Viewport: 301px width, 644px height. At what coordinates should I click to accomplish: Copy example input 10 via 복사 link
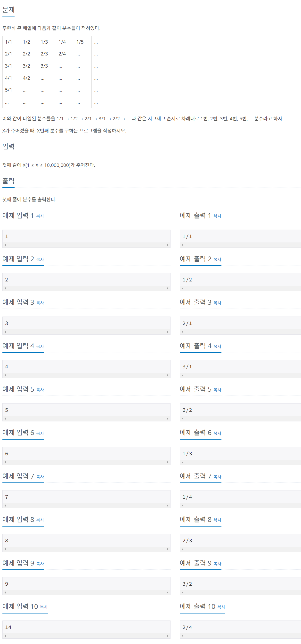44,607
